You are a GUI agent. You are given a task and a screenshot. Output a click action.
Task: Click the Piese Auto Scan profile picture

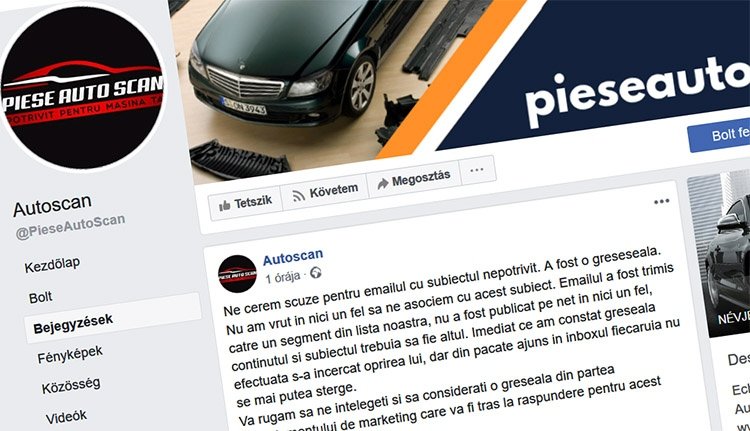[x=82, y=88]
